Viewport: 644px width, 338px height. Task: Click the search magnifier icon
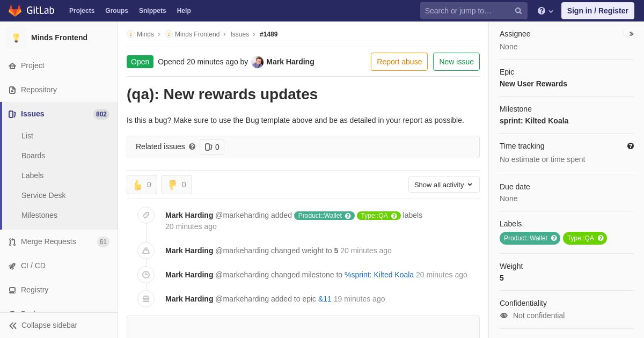point(518,11)
